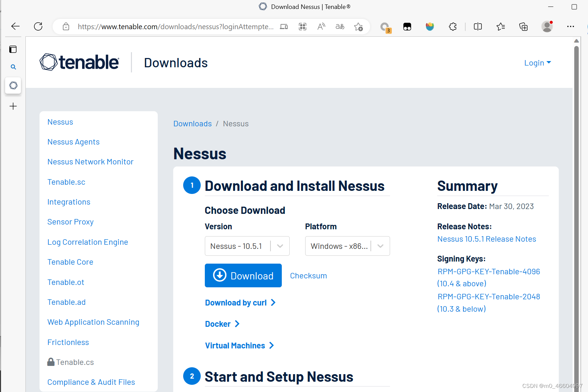The width and height of the screenshot is (588, 392).
Task: Click the Release Date Mar 30, 2023 text
Action: click(x=485, y=207)
